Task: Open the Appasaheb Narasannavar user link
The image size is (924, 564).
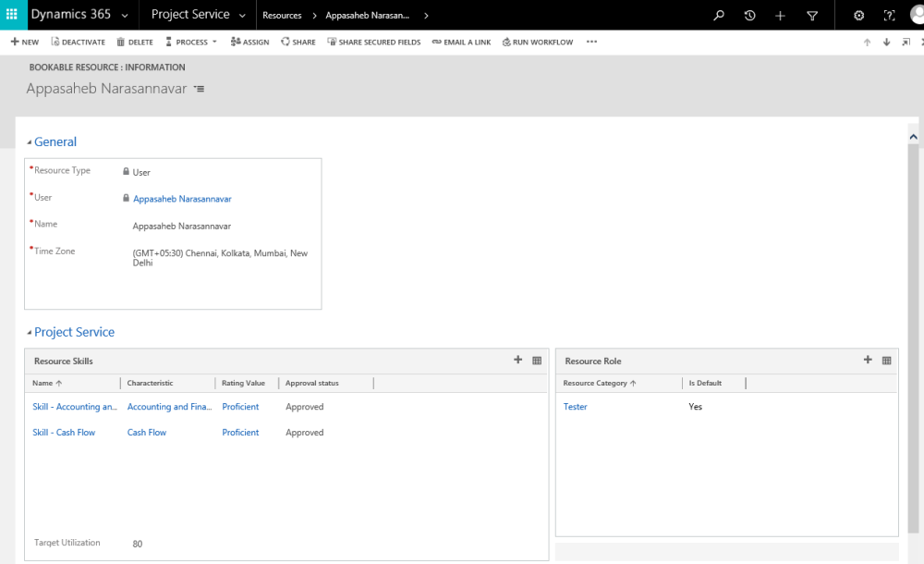Action: pos(182,199)
